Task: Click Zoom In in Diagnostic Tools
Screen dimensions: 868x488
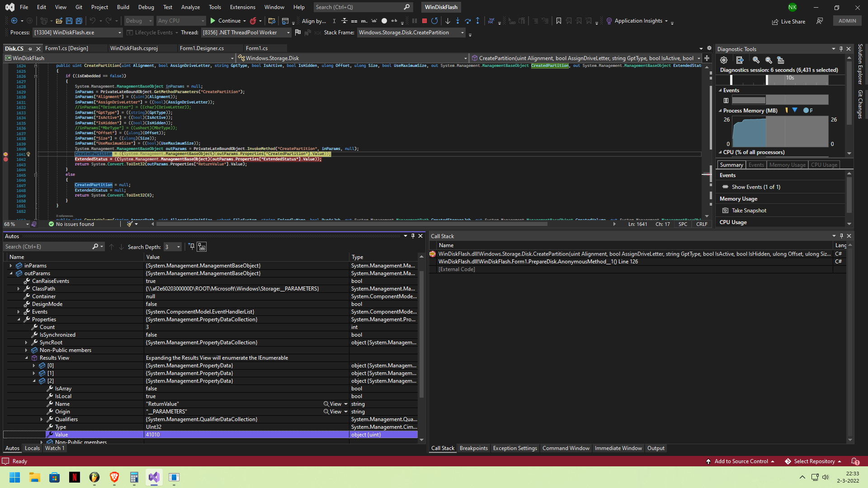Action: pyautogui.click(x=756, y=60)
